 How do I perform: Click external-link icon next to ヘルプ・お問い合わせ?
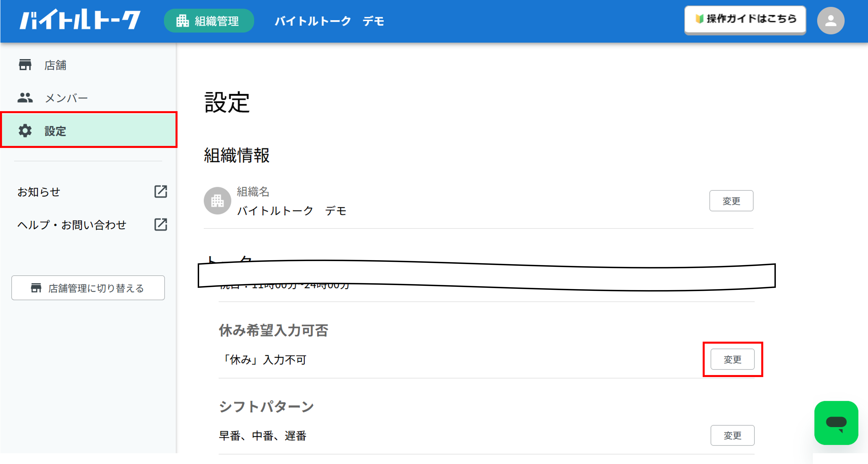tap(161, 225)
